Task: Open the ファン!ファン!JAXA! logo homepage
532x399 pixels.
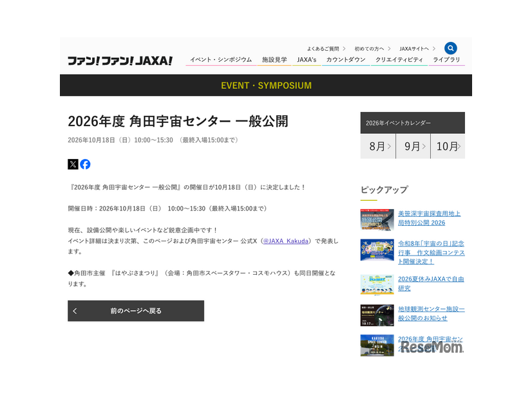Action: coord(120,60)
